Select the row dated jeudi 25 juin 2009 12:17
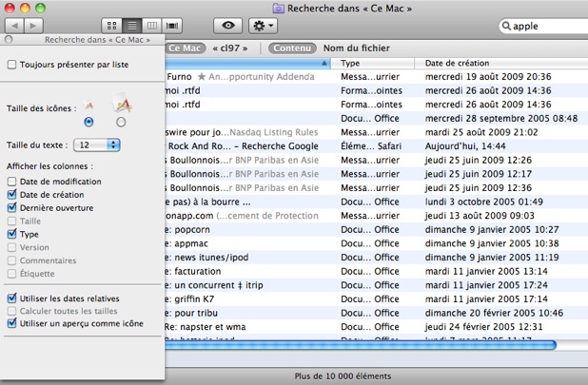Screen dimensions: 588x385 click(376, 174)
